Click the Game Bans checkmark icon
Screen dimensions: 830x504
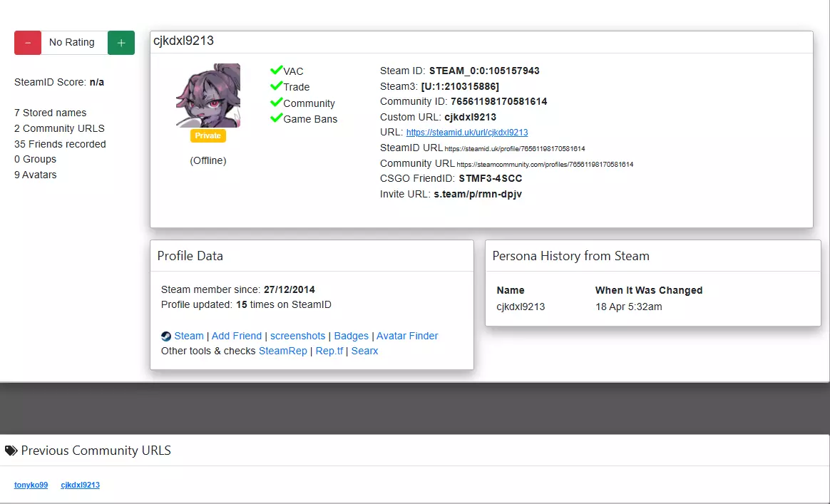click(276, 118)
